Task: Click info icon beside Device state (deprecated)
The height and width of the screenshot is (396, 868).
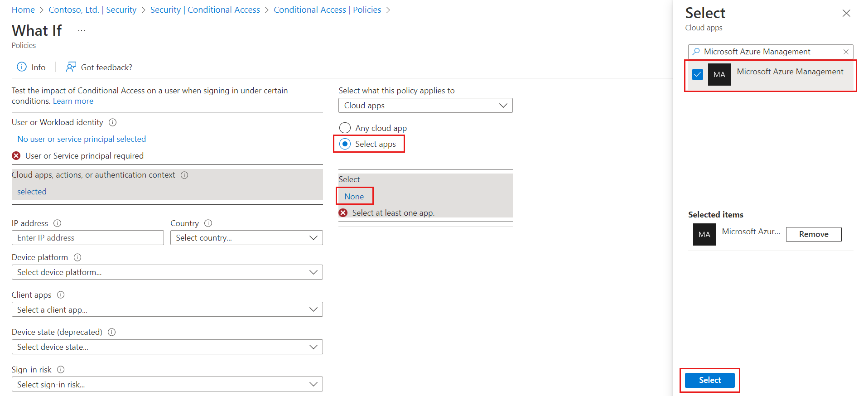Action: click(112, 332)
